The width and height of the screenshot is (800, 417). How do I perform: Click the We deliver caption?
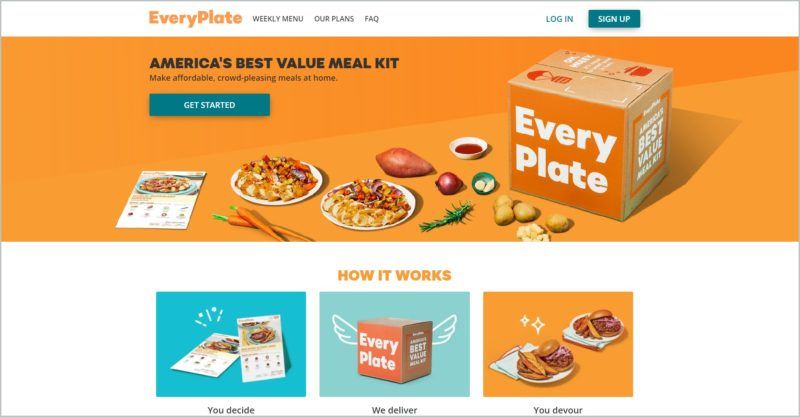394,410
